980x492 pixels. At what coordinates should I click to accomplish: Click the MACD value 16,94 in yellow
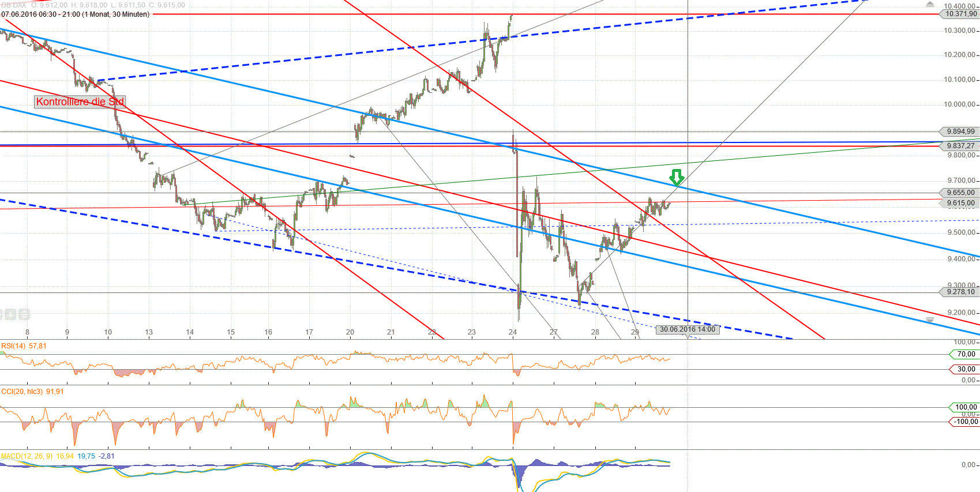coord(65,456)
